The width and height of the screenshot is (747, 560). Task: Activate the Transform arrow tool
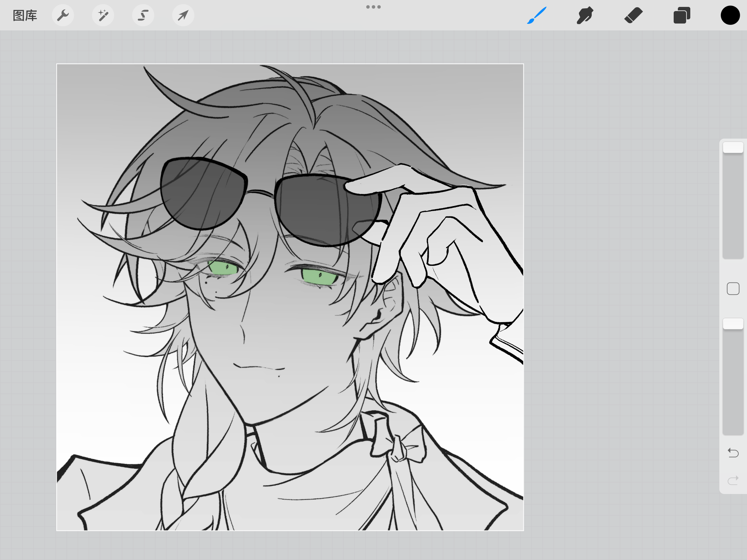pos(183,16)
